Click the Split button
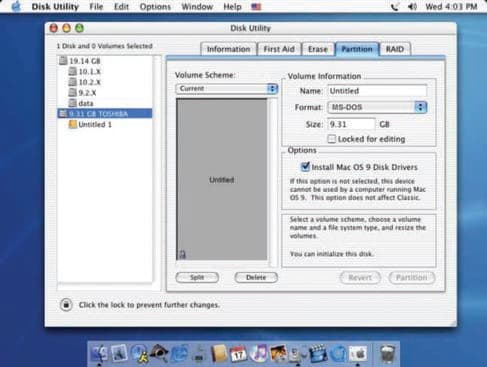The height and width of the screenshot is (367, 487). (x=197, y=277)
